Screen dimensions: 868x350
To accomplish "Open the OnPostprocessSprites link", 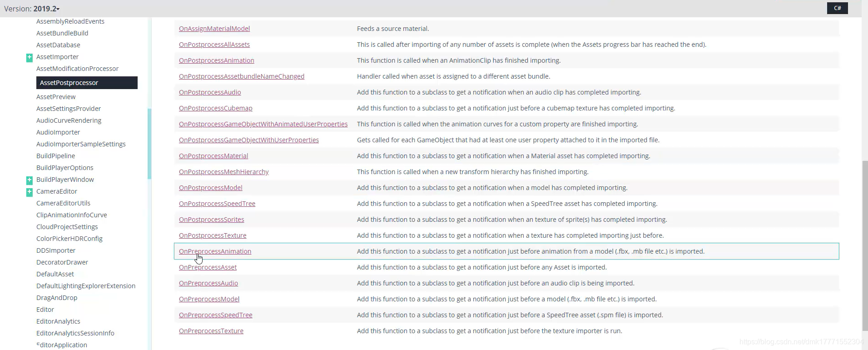I will coord(212,220).
